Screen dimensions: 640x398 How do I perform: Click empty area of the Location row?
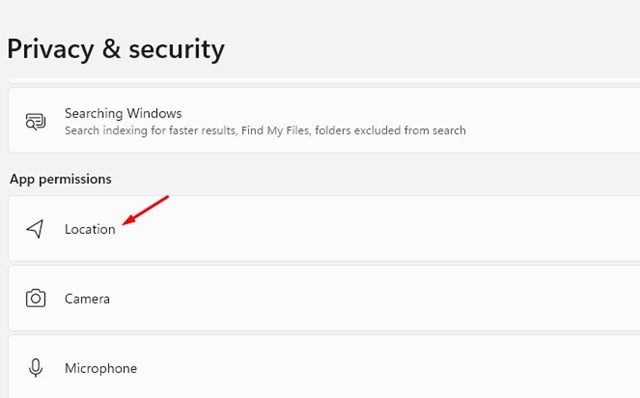click(x=367, y=229)
